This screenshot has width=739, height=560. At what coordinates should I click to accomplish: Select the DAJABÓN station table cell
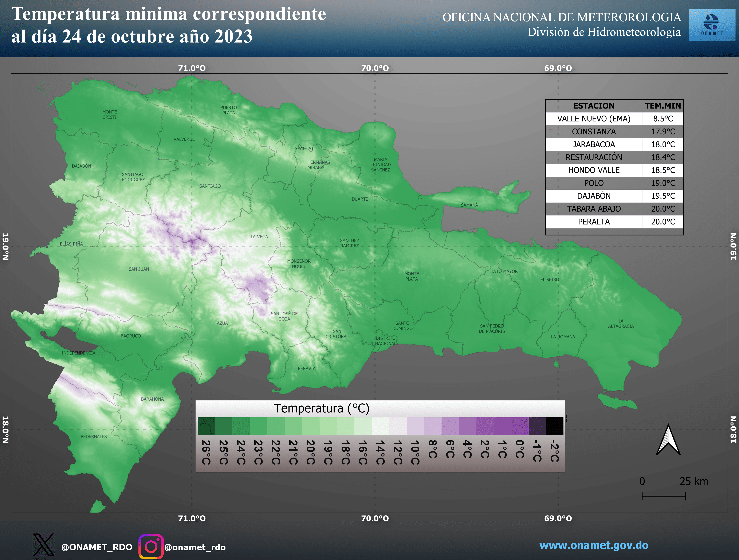(x=594, y=196)
